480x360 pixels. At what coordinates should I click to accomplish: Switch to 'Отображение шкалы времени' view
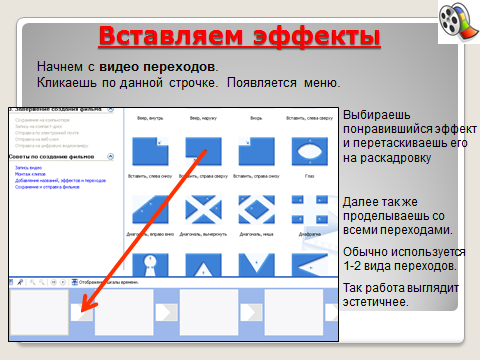coord(105,282)
